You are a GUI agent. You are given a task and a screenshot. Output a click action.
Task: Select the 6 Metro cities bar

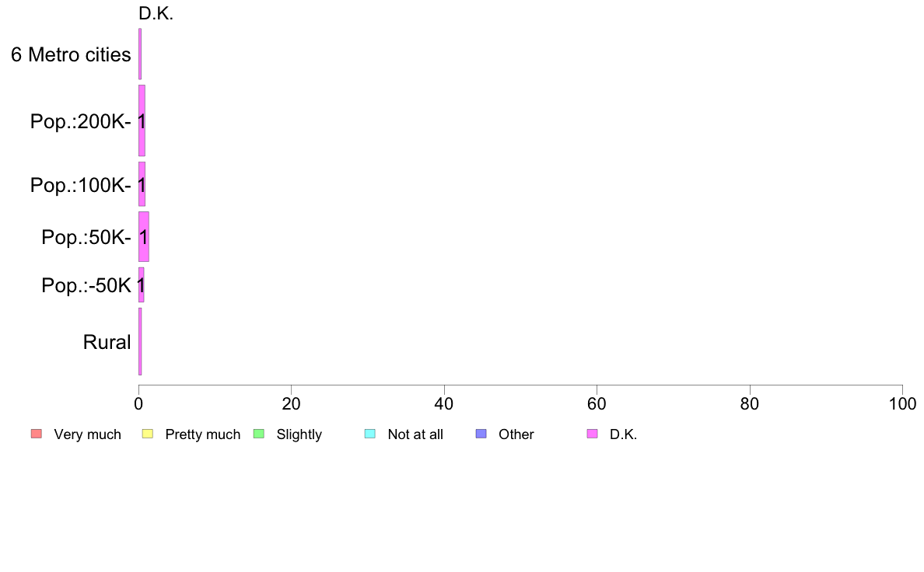pos(140,54)
